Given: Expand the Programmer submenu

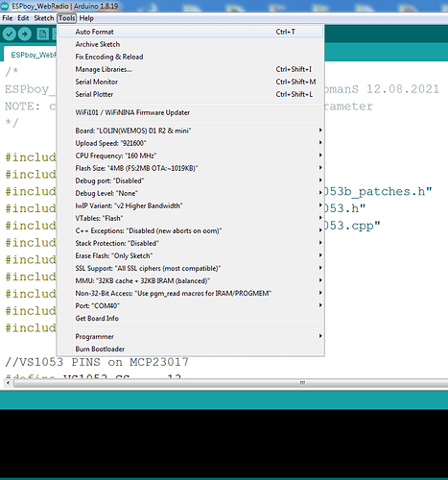Looking at the screenshot, I should 191,336.
